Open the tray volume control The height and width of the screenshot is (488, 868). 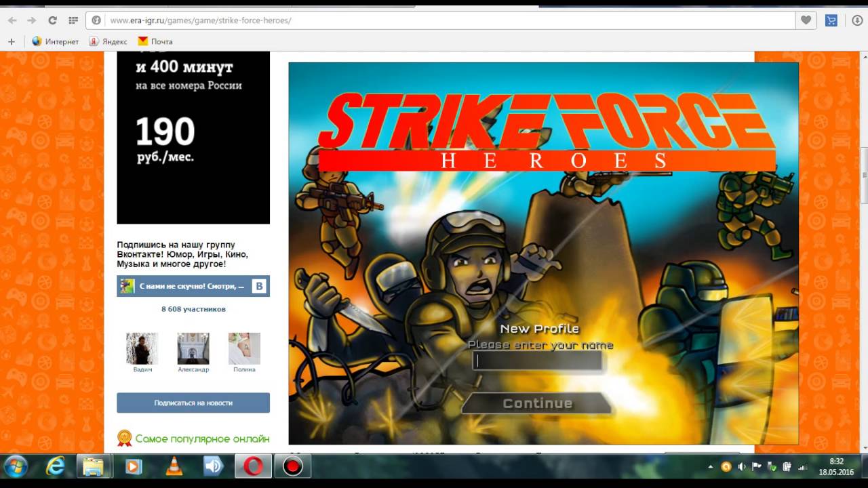[x=741, y=466]
